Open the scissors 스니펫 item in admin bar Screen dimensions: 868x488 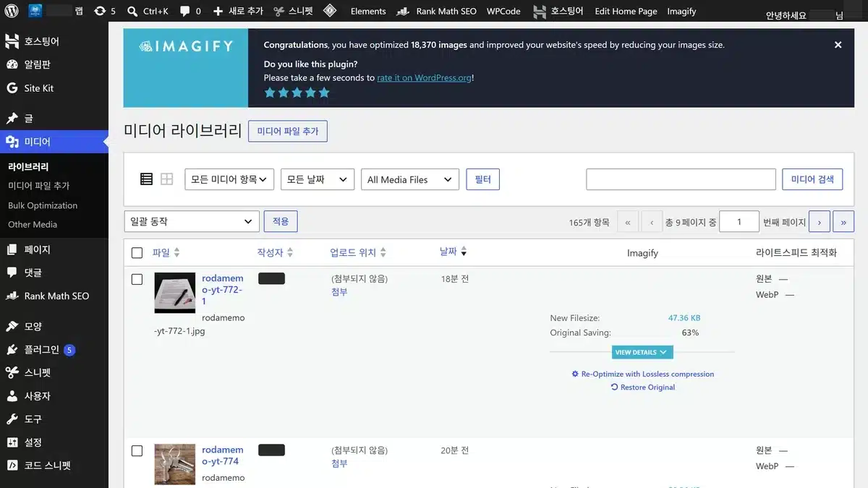pos(293,11)
